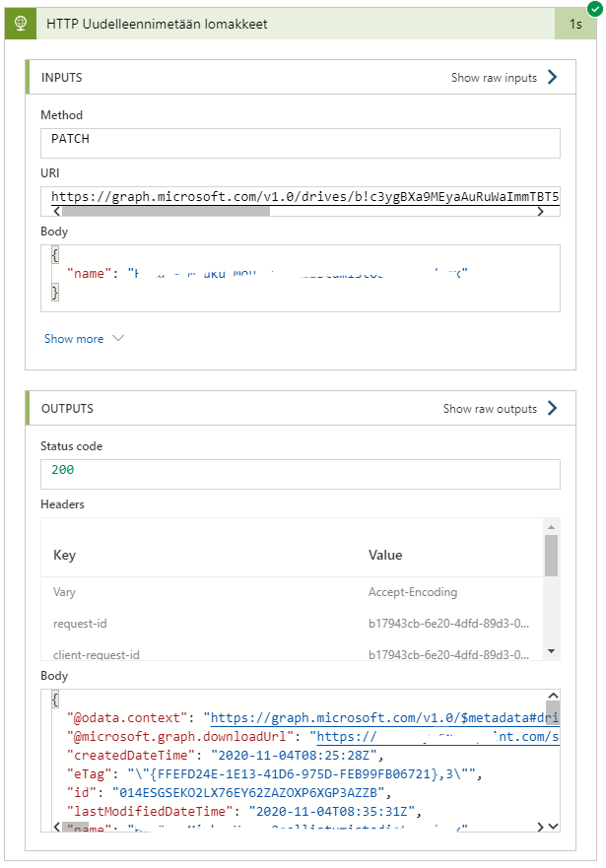
Task: Click the output Body horizontal scrollbar
Action: pyautogui.click(x=296, y=827)
